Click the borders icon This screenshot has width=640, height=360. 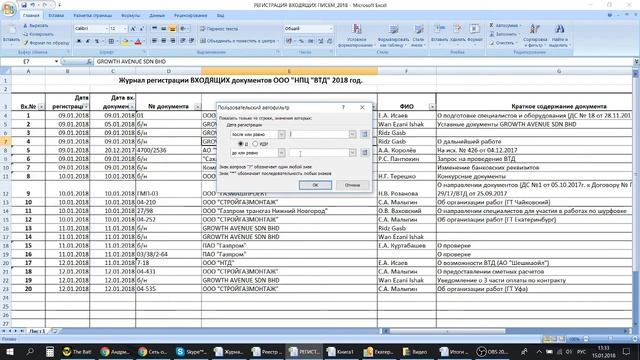111,41
